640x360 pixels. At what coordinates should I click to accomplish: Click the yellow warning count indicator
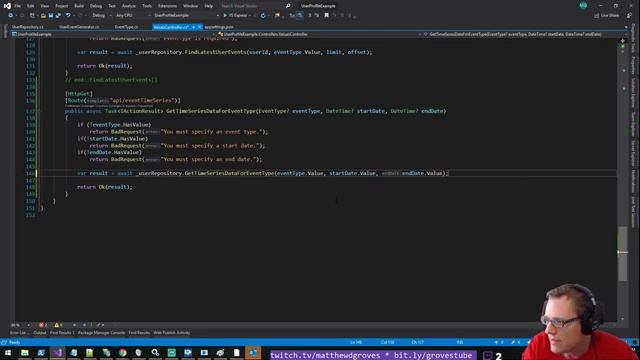point(58,325)
